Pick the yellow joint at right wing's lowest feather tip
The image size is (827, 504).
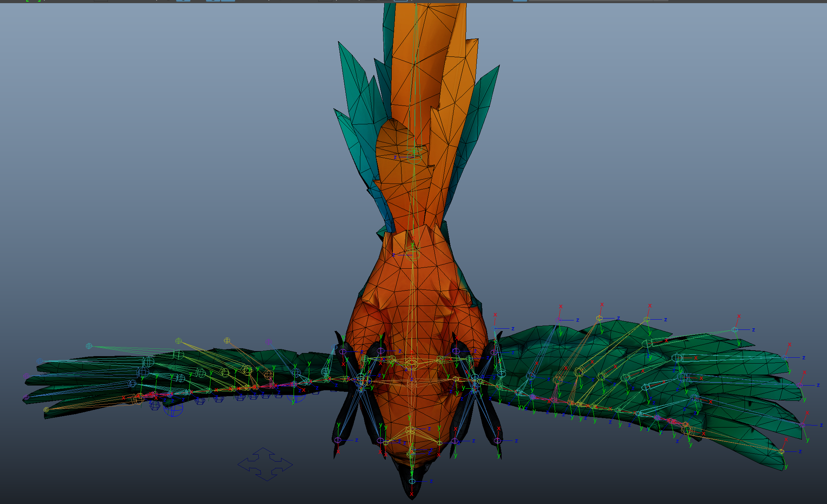781,451
